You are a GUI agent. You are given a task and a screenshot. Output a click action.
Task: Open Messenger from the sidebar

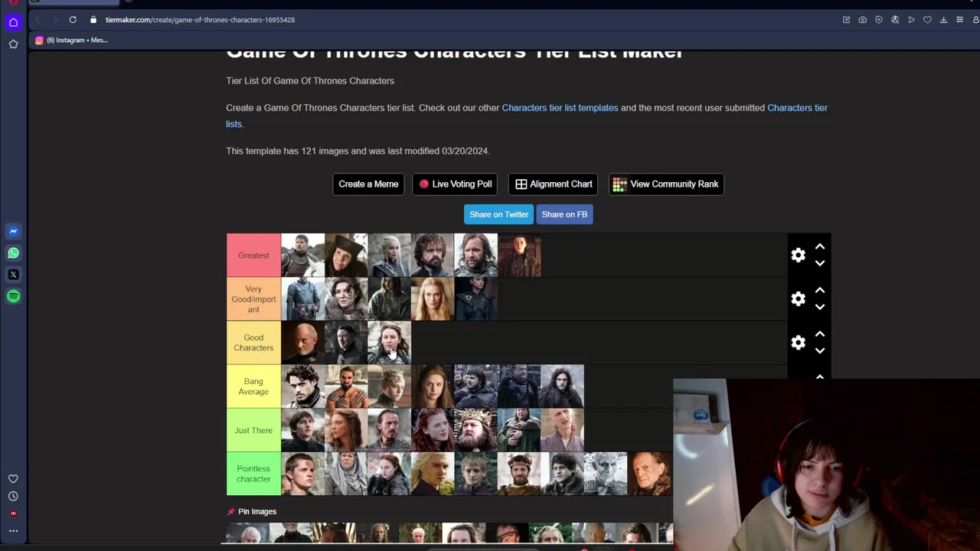(13, 231)
